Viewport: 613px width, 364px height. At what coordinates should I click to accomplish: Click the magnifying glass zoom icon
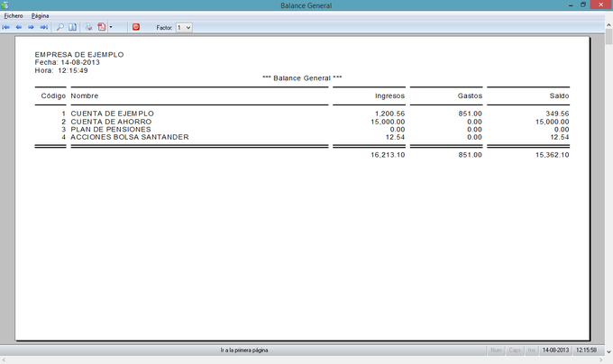(59, 27)
